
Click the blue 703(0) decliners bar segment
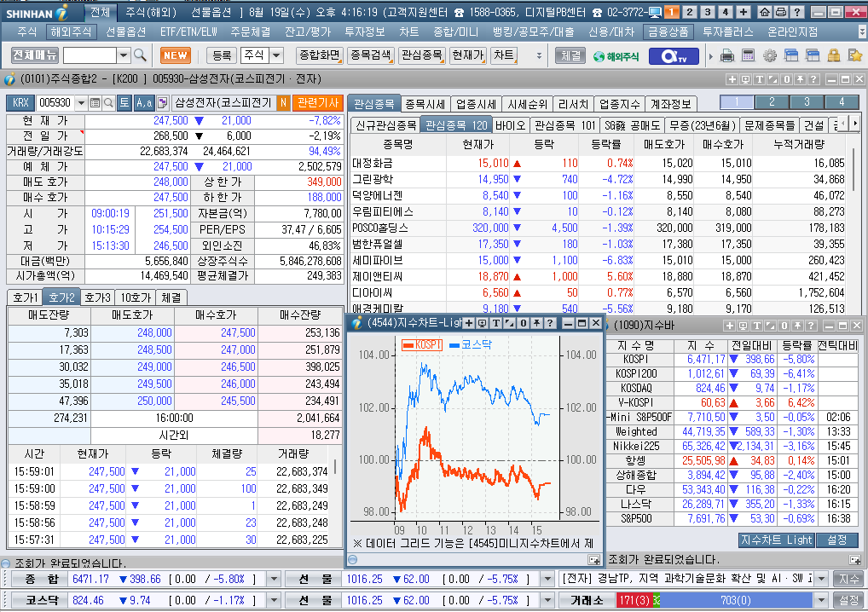736,600
